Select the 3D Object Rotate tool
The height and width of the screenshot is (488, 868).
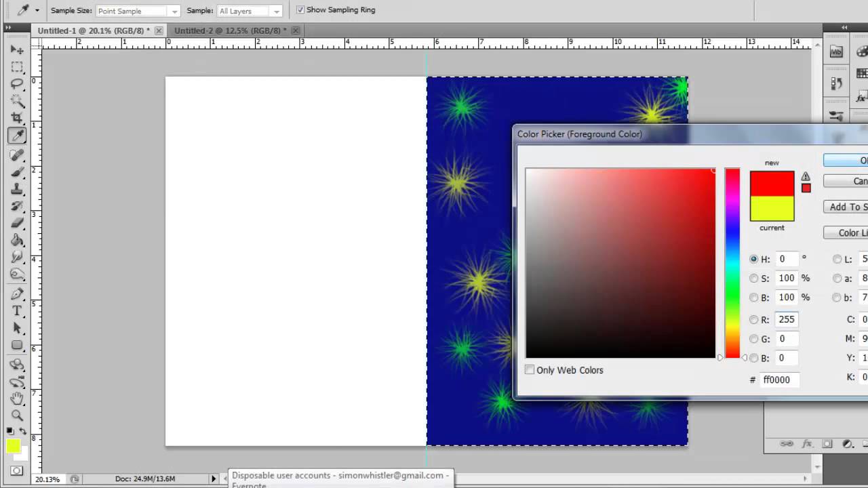17,365
